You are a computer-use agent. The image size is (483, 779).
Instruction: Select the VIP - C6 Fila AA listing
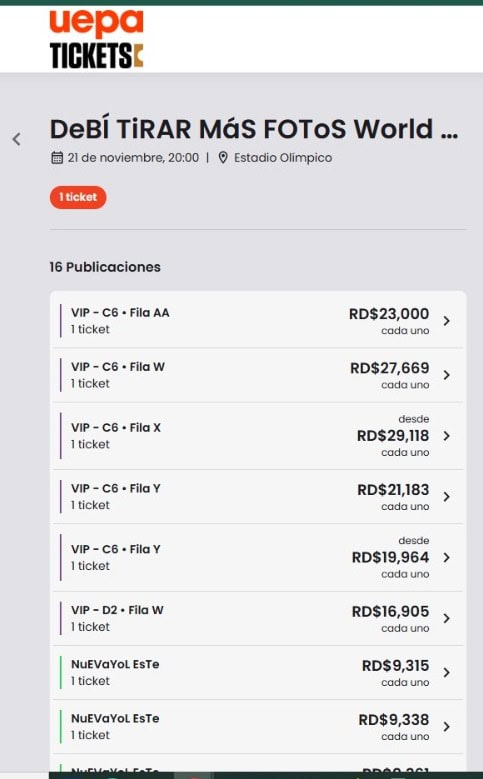[258, 321]
